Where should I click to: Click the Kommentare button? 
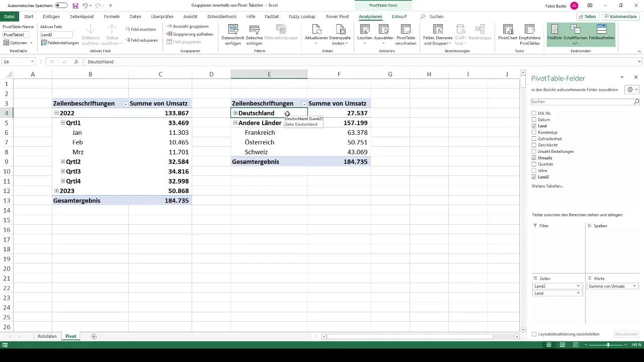(620, 17)
